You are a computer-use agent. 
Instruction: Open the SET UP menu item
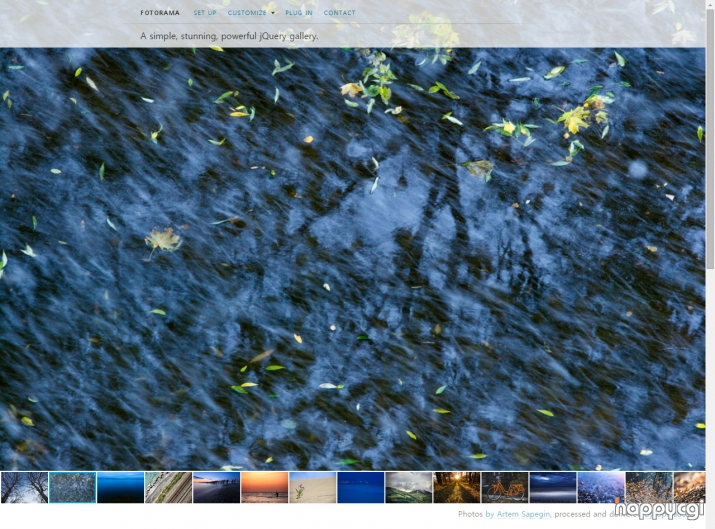[x=205, y=13]
